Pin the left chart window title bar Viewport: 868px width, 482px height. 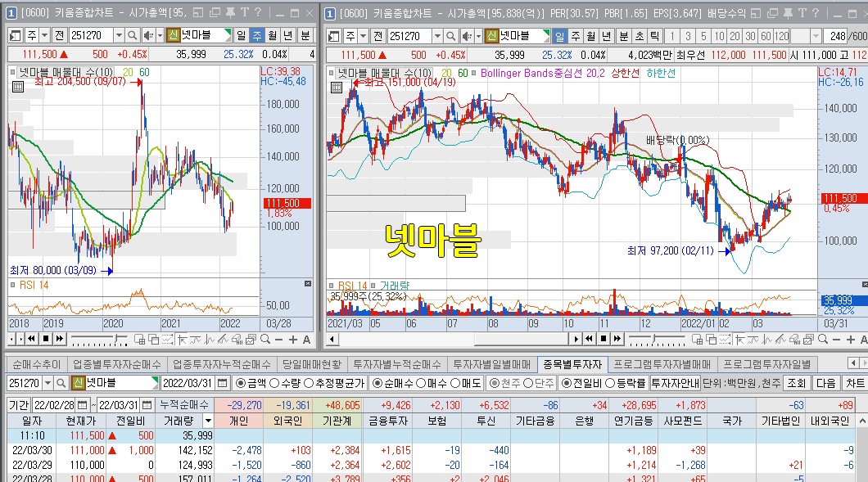click(231, 12)
